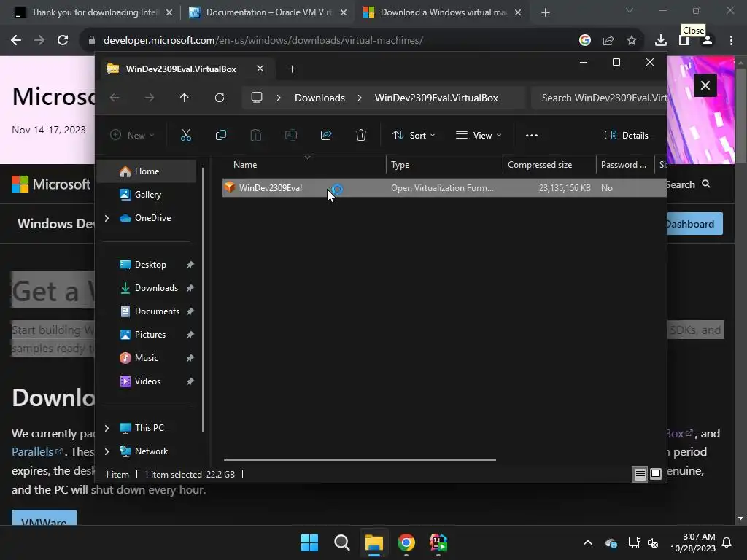Copy the selected item in File Explorer
The height and width of the screenshot is (560, 747).
coord(220,135)
